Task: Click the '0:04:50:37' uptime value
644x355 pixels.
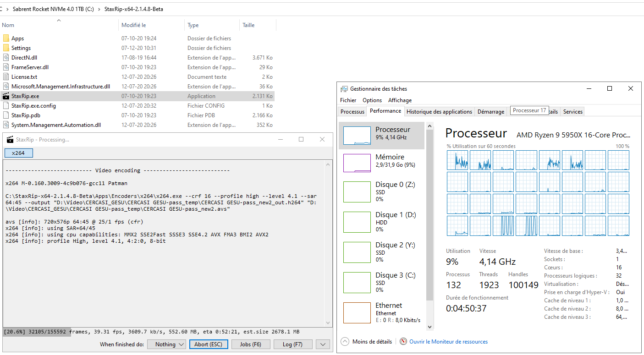Action: click(x=465, y=309)
